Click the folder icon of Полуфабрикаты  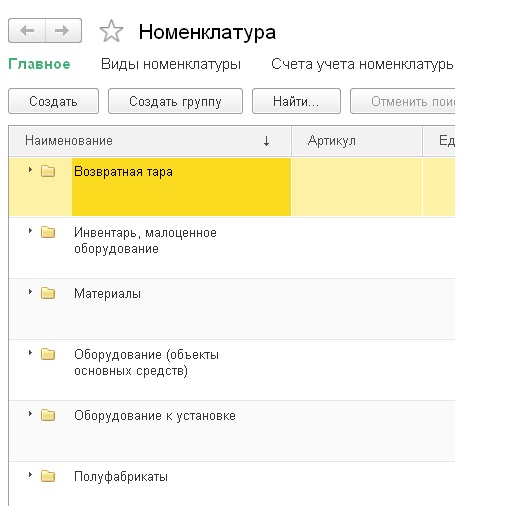click(x=48, y=476)
